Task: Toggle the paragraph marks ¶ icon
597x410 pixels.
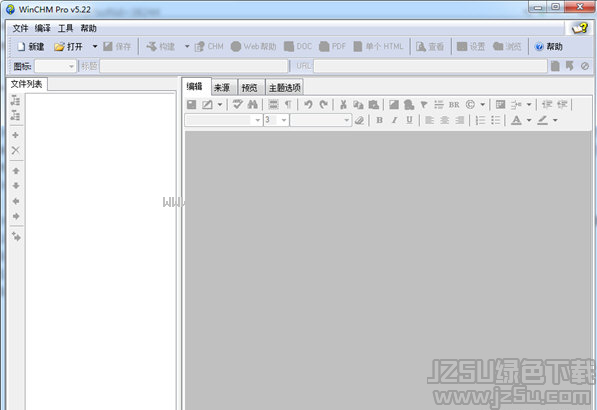Action: click(x=289, y=104)
